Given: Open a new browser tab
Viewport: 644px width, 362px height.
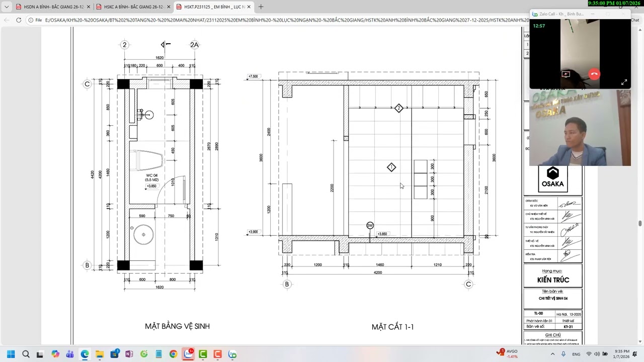Looking at the screenshot, I should point(261,7).
